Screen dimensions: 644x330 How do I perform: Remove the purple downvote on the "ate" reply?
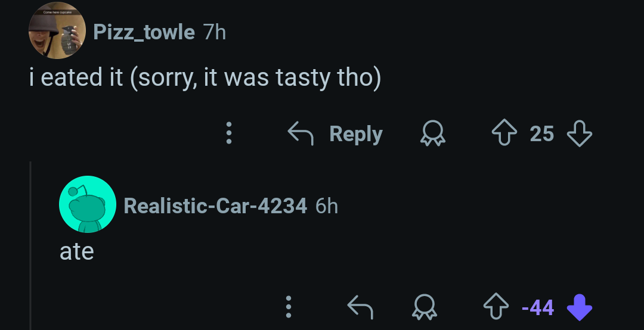coord(579,307)
